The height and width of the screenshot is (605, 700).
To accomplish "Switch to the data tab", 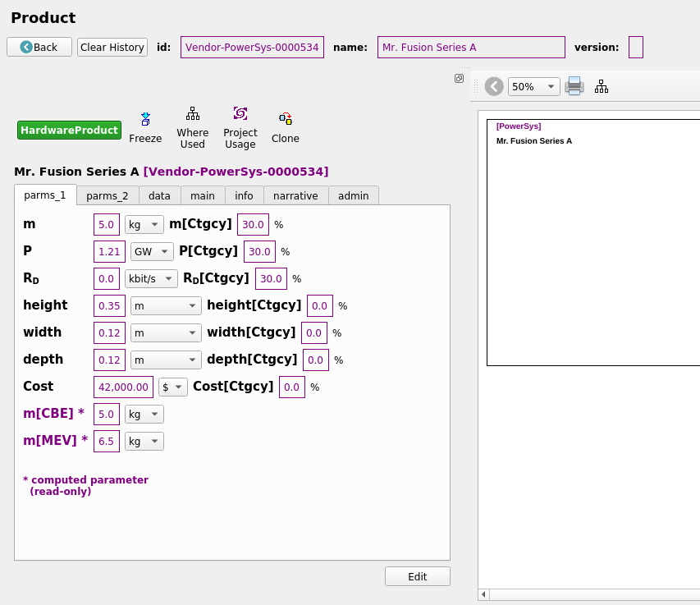I will 159,196.
